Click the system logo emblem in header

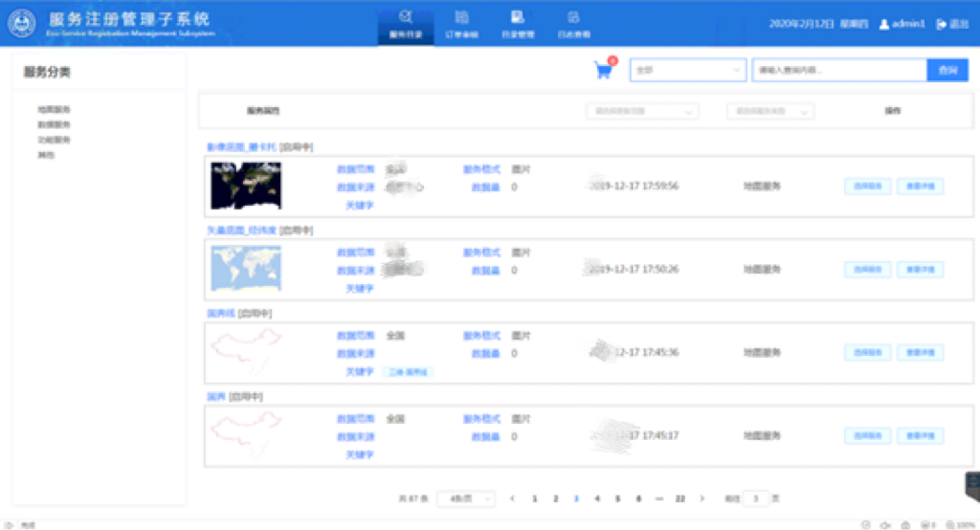[21, 24]
